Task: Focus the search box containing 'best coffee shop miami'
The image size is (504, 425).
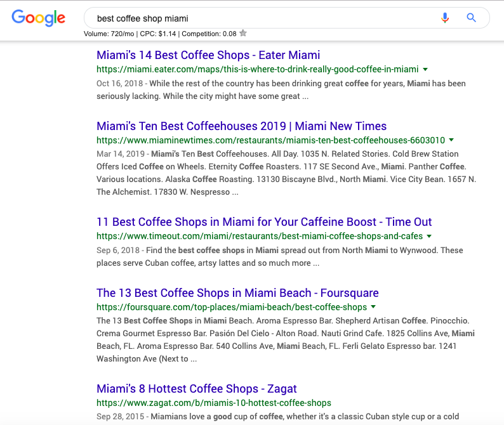Action: (254, 18)
